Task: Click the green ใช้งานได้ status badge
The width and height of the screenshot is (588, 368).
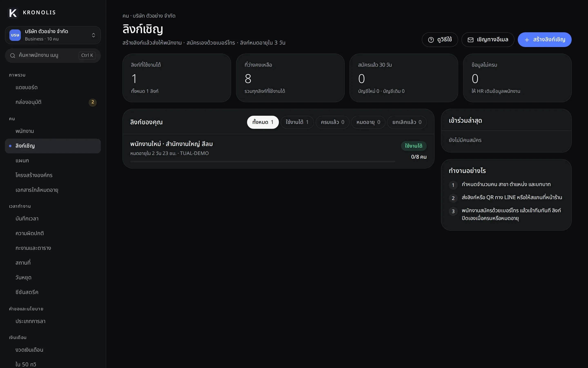Action: coord(414,146)
